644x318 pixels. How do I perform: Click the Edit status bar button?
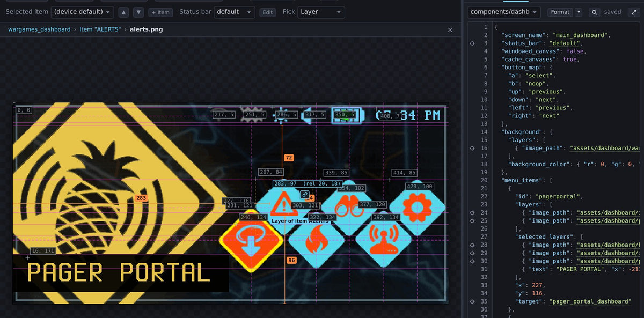click(x=268, y=12)
